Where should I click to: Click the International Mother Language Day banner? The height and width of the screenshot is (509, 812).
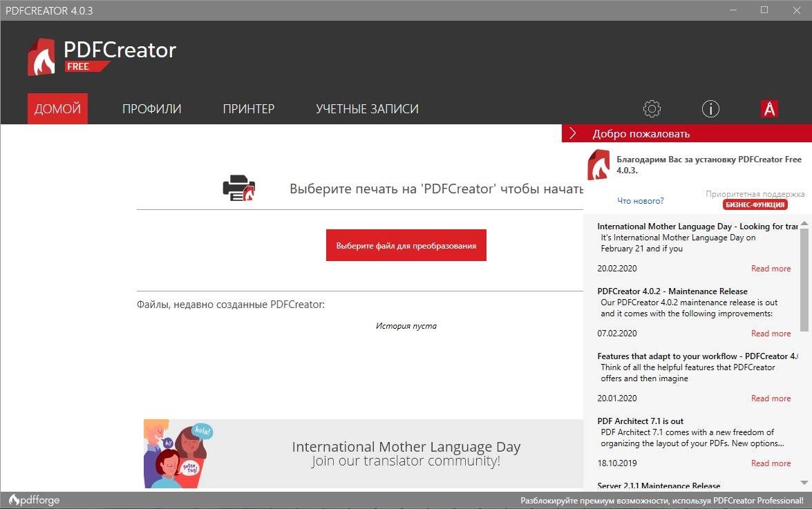[363, 454]
